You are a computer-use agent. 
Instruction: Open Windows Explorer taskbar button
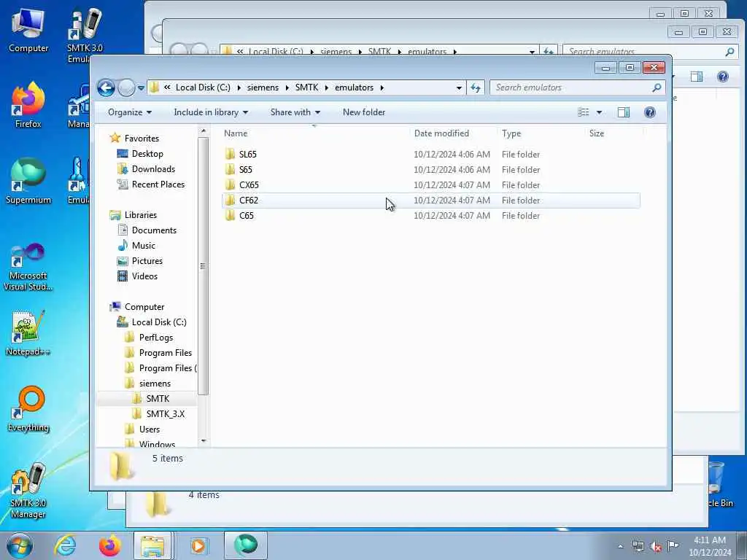click(x=152, y=545)
